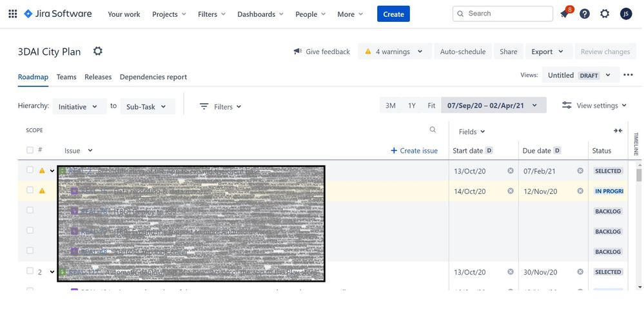Click the warning icon on the first row
The width and height of the screenshot is (644, 310).
[42, 170]
